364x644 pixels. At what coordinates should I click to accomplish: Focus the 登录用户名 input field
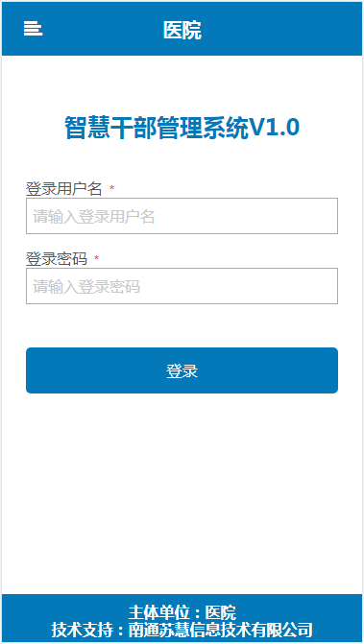pyautogui.click(x=182, y=216)
